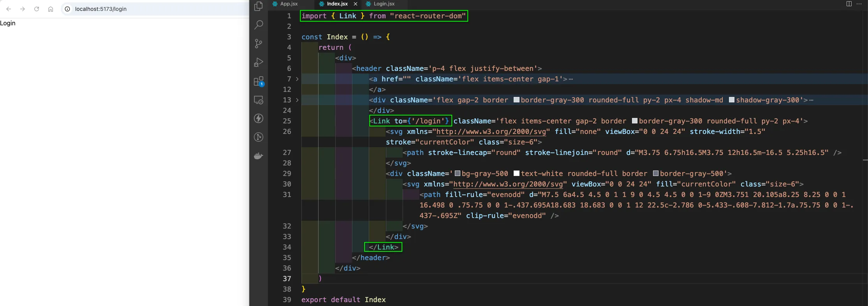Go back in the browser

9,9
